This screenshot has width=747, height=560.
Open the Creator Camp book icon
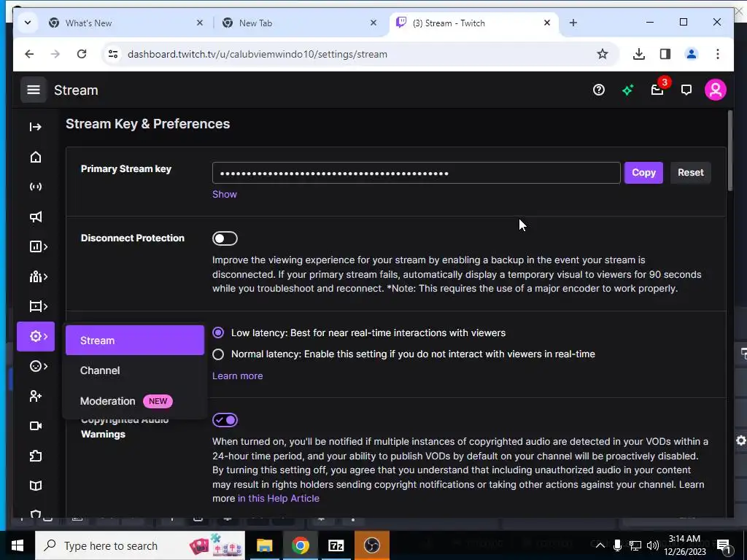tap(35, 486)
